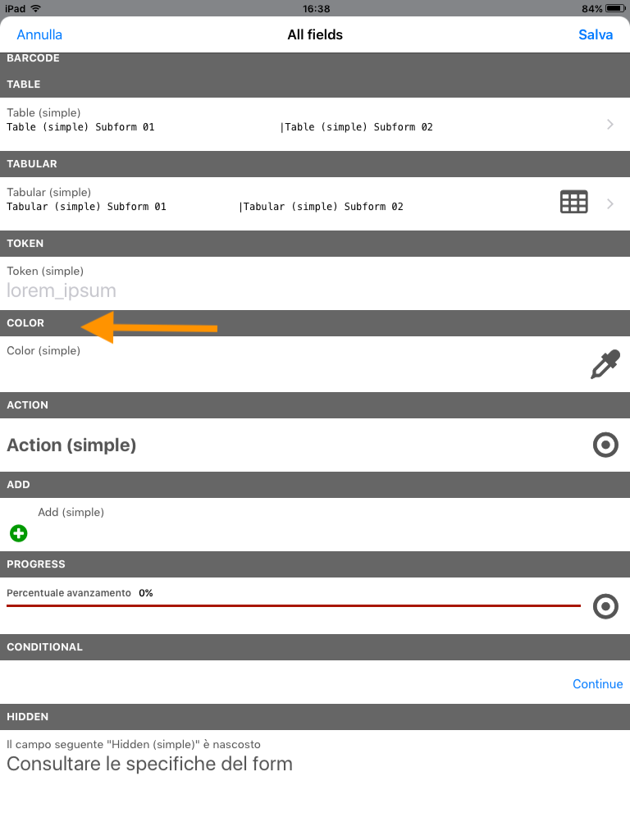Tap the Wi-Fi icon in status bar
Screen dimensions: 630x840
click(36, 8)
